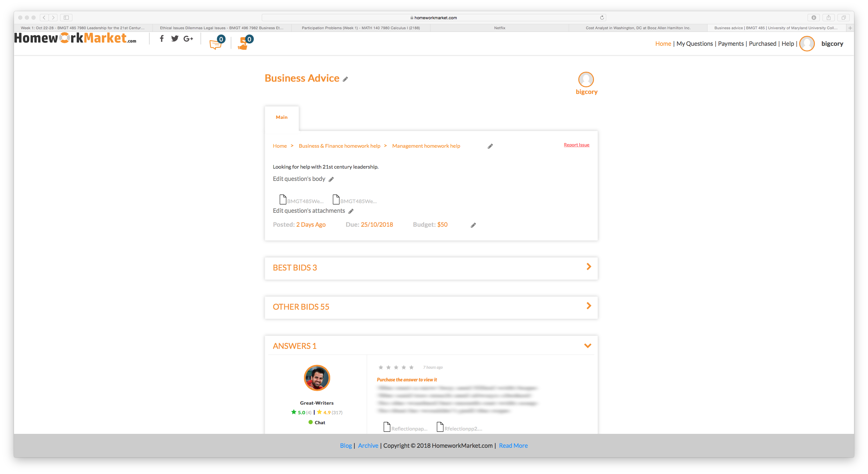868x474 pixels.
Task: Show all tabs overview button
Action: pos(843,18)
